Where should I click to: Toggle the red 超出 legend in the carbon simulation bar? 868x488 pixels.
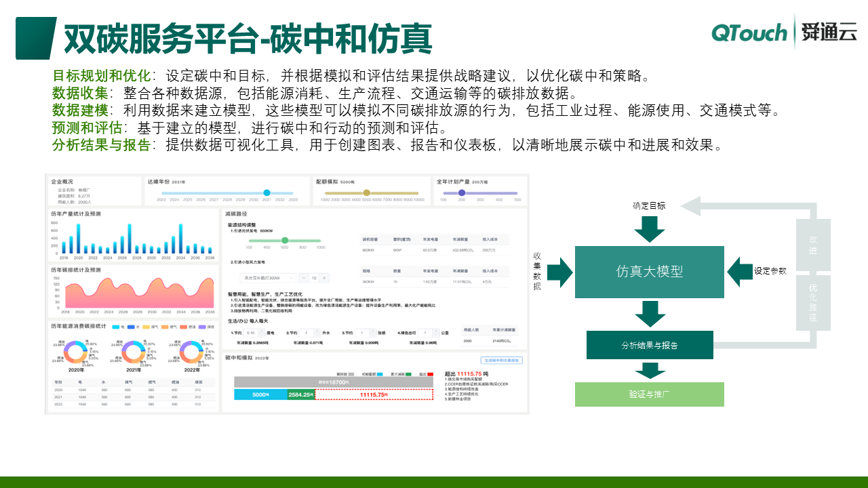click(x=429, y=373)
